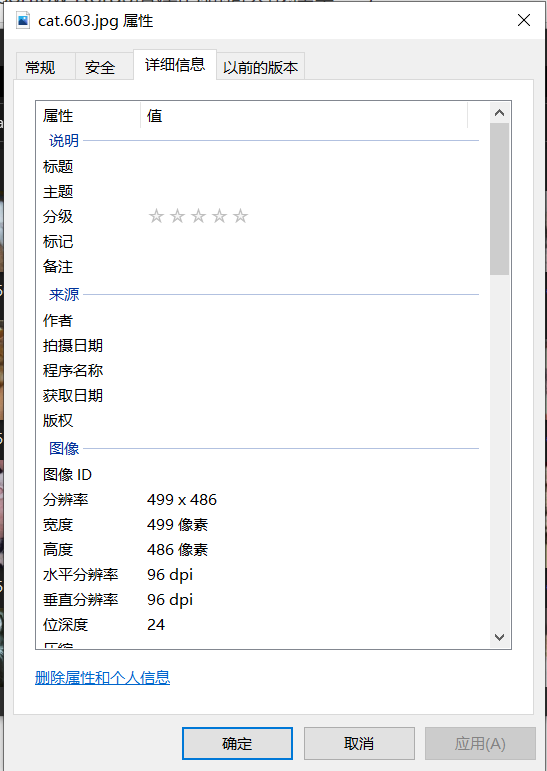
Task: Select the 拍摄日期 property row
Action: [258, 346]
